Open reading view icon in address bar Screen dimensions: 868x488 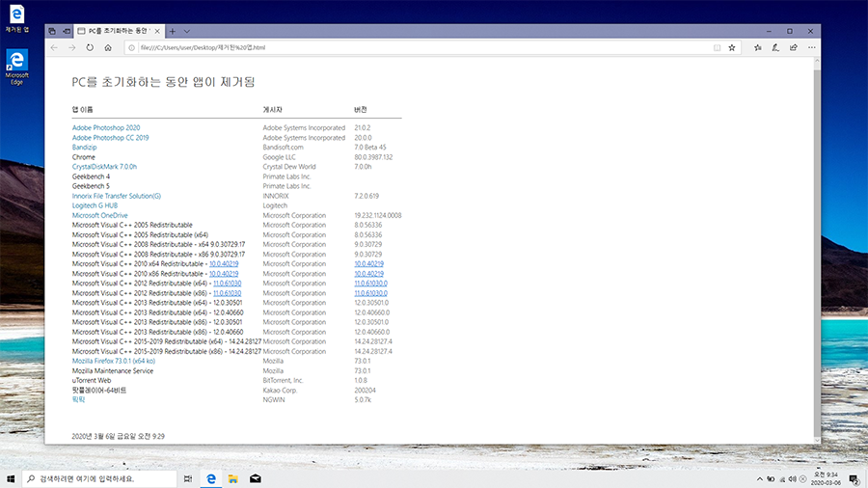point(717,47)
